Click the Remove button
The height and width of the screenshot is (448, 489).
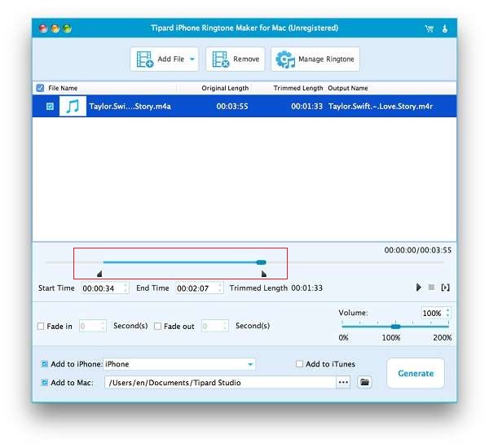point(236,59)
